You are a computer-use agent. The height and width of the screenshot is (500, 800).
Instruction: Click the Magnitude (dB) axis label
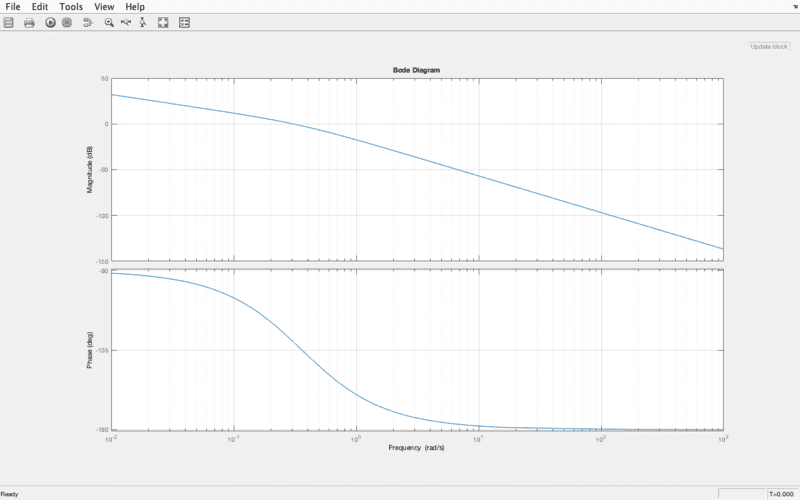(x=90, y=169)
